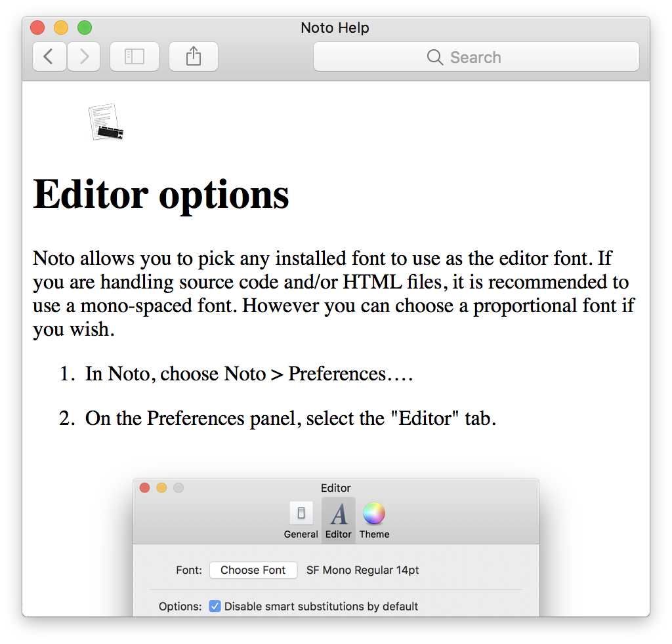
Task: Click the Noto app icon thumbnail
Action: pos(106,121)
